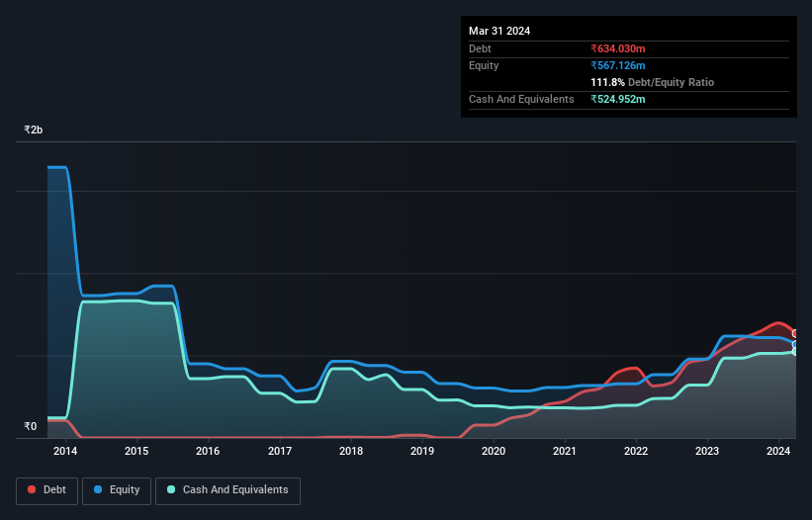Click the red Debt endpoint marker
This screenshot has width=812, height=520.
coord(795,334)
